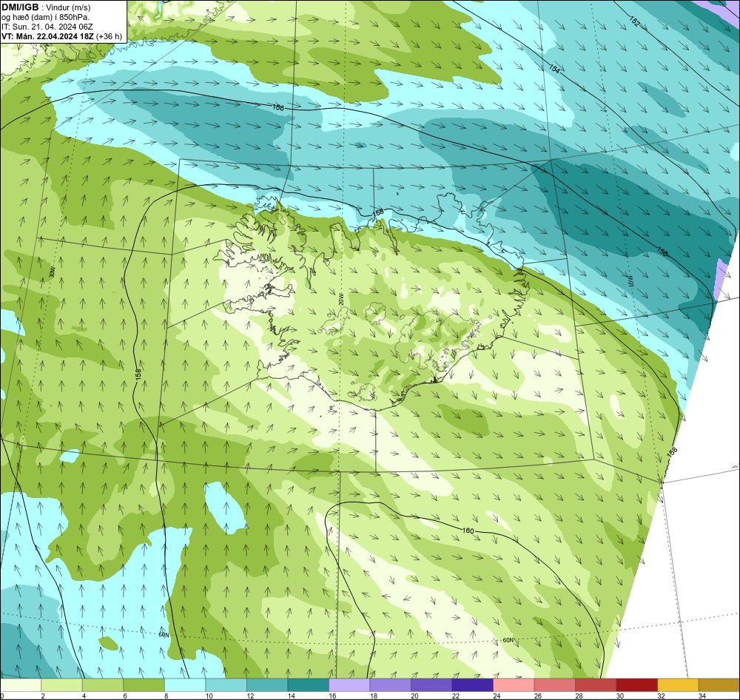Click the yellow 32–34 m/s legend swatch
The width and height of the screenshot is (740, 700).
[678, 685]
